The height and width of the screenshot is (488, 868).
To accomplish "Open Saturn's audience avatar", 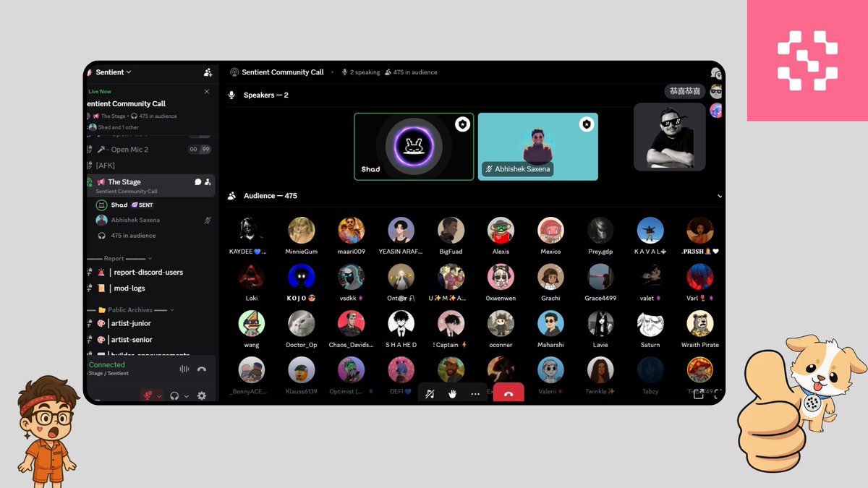I will point(650,324).
